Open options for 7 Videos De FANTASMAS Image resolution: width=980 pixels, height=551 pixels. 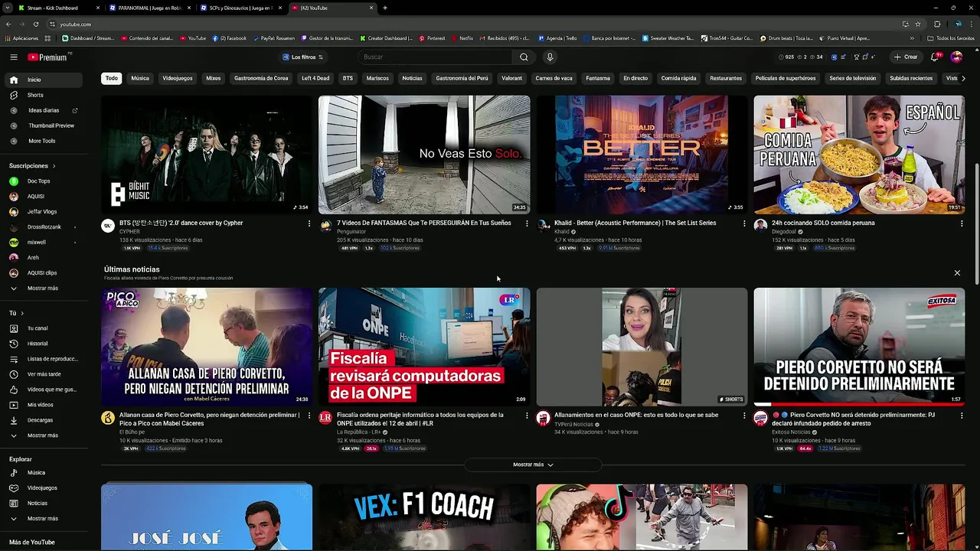pyautogui.click(x=527, y=223)
